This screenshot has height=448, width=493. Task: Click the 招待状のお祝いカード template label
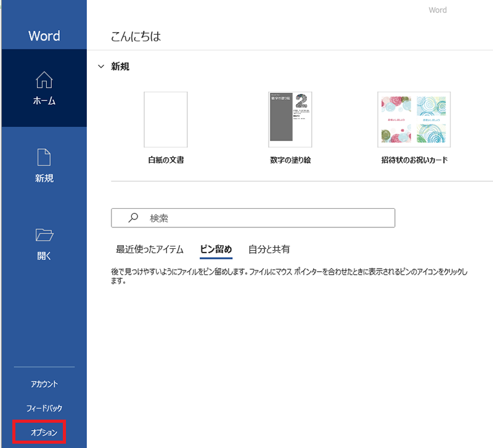(x=414, y=160)
